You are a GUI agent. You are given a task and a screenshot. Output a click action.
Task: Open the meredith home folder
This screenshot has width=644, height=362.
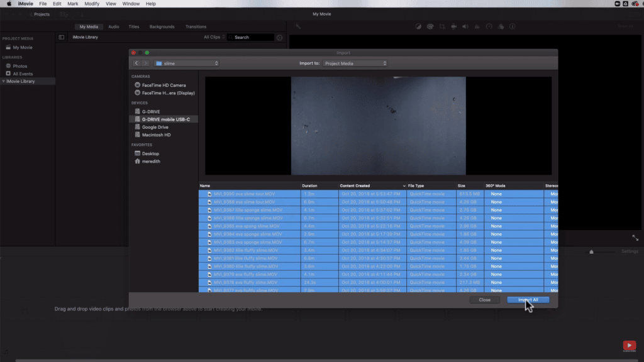pyautogui.click(x=151, y=161)
